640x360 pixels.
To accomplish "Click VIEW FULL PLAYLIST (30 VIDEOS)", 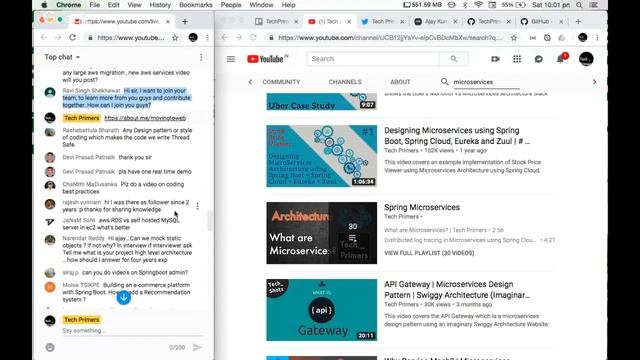I will click(x=429, y=253).
